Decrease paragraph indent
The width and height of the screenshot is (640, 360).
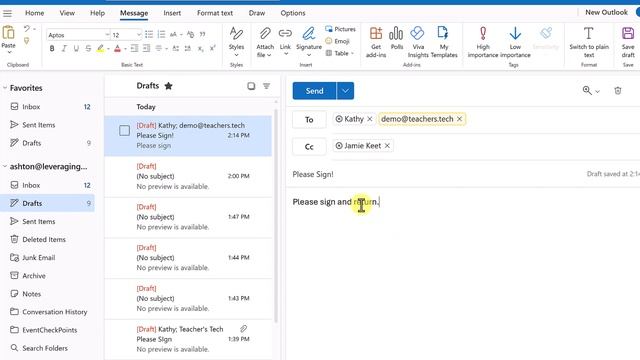pos(134,49)
